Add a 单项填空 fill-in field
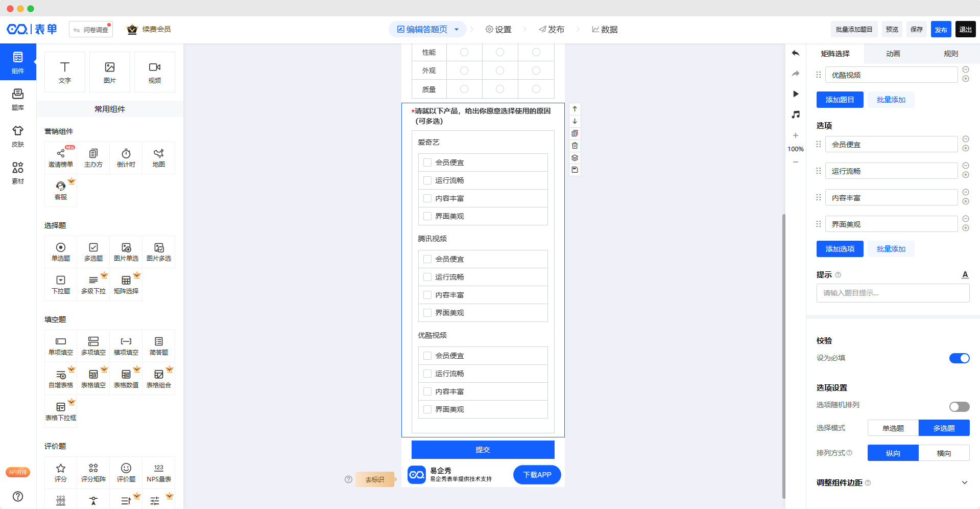 coord(61,346)
